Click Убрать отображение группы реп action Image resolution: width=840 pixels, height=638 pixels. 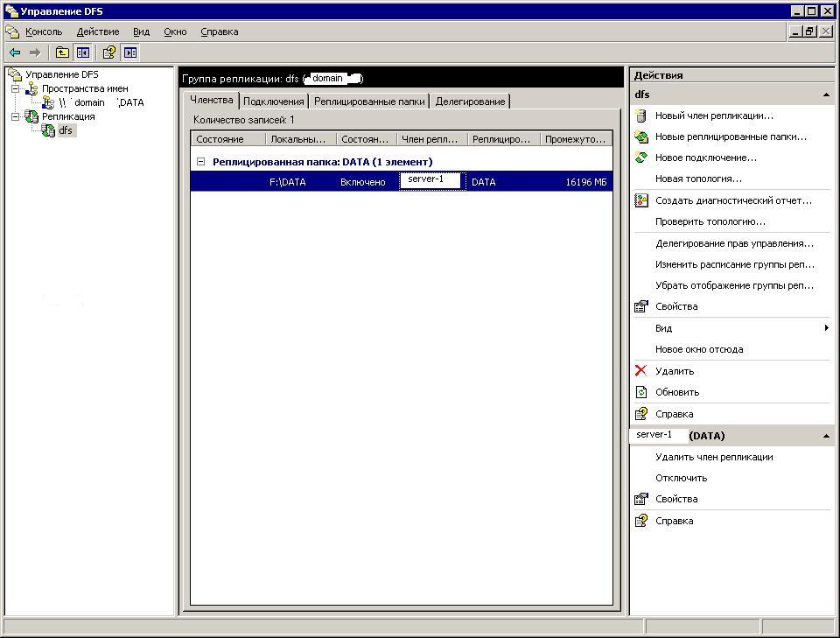tap(734, 285)
